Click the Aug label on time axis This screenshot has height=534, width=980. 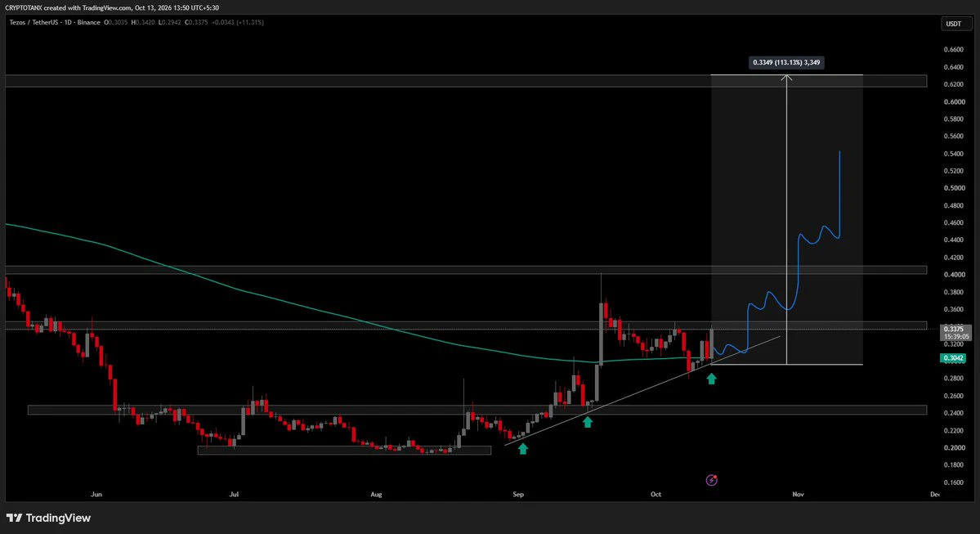[x=376, y=494]
